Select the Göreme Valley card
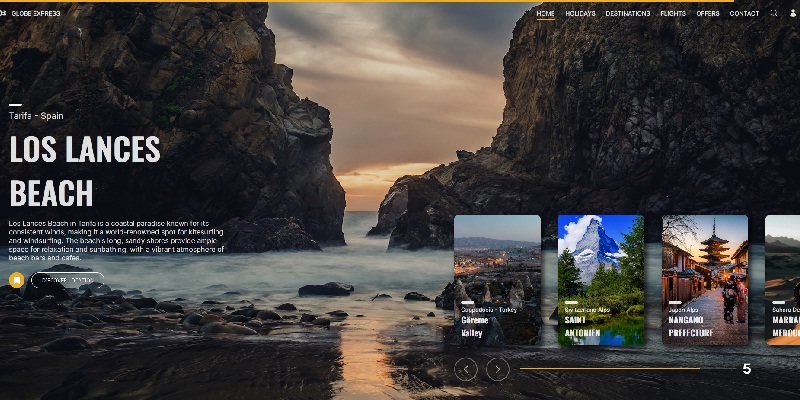800x400 pixels. [497, 280]
